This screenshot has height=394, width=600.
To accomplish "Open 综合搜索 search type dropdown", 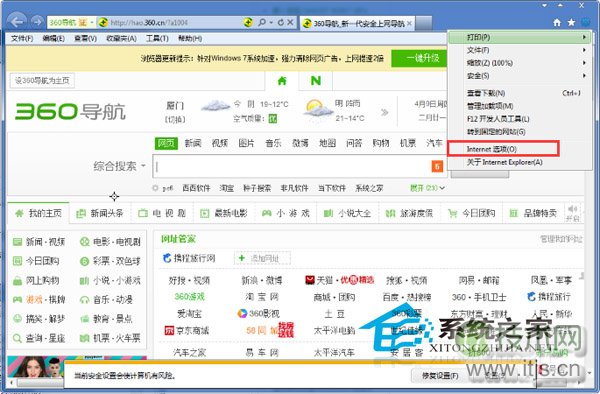I will coord(119,166).
